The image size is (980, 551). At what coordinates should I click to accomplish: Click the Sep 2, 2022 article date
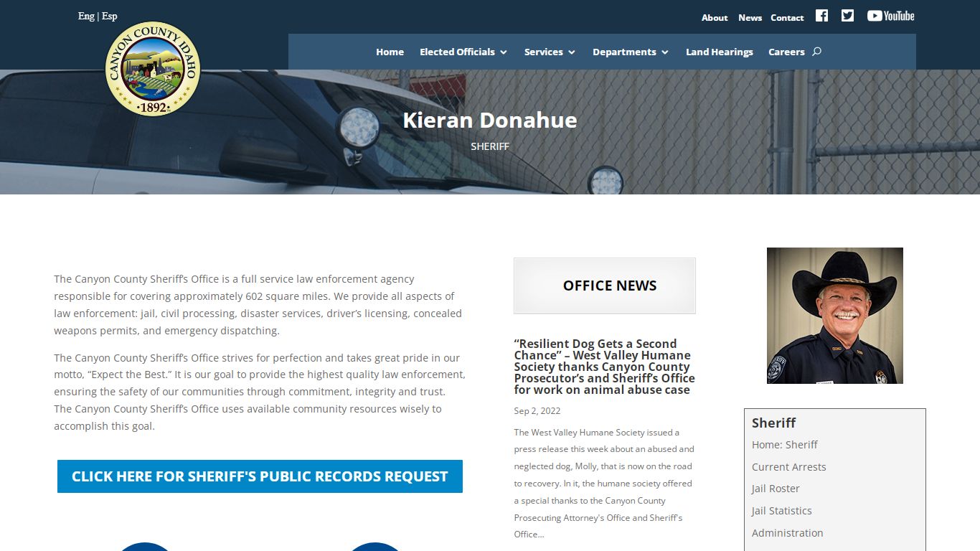coord(537,411)
